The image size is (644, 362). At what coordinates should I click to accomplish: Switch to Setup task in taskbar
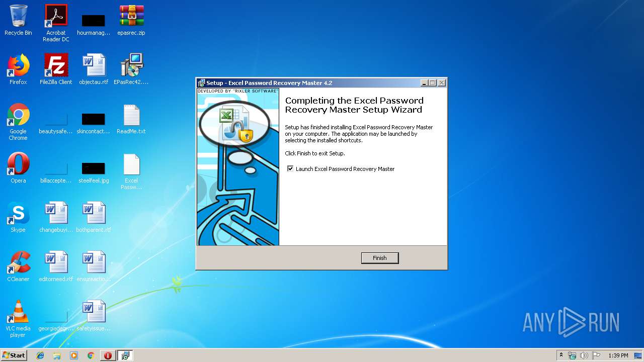pyautogui.click(x=125, y=355)
